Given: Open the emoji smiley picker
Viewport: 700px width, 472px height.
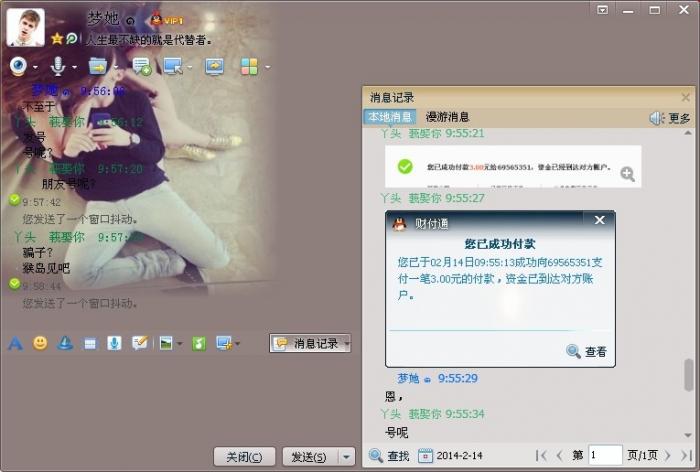Looking at the screenshot, I should pyautogui.click(x=40, y=343).
